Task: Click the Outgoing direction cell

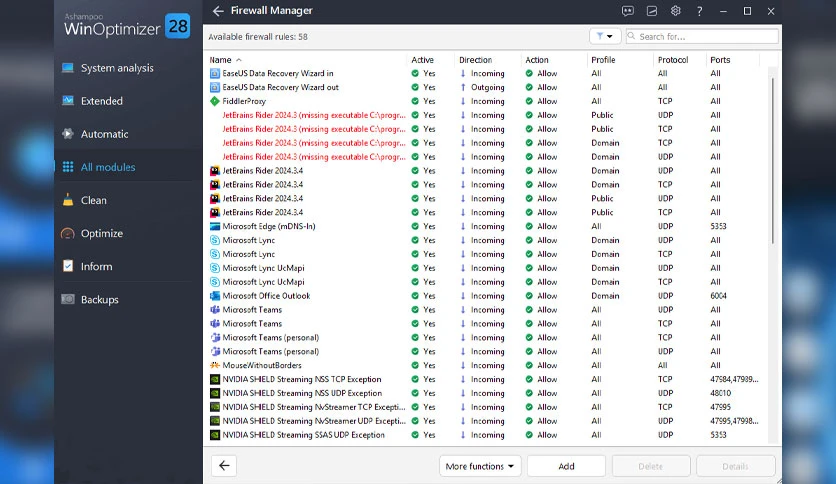Action: click(x=487, y=87)
